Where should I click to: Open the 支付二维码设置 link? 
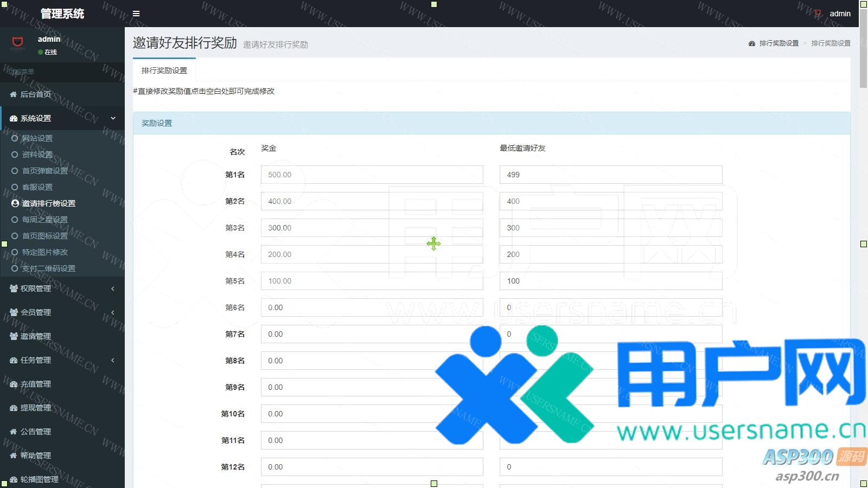pyautogui.click(x=48, y=268)
